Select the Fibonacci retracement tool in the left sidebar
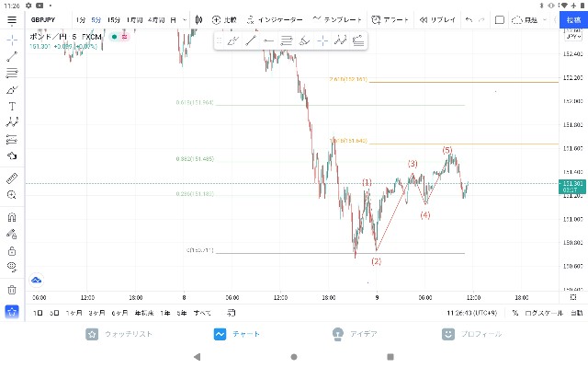 [12, 73]
